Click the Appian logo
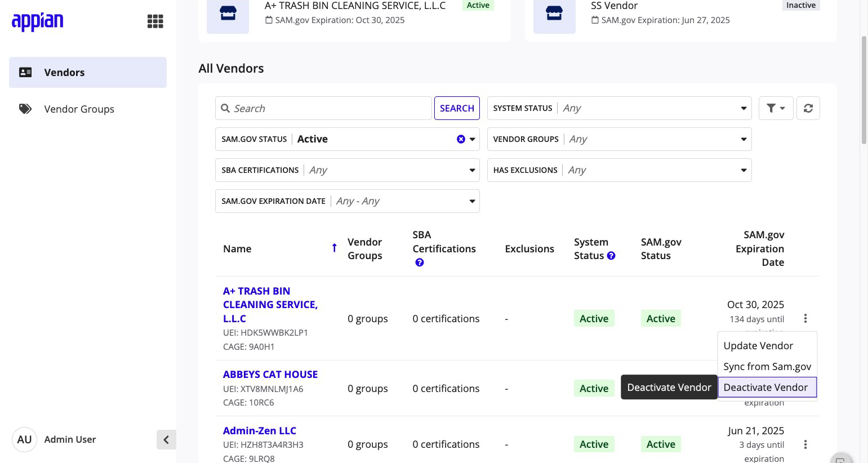Image resolution: width=868 pixels, height=463 pixels. 38,21
